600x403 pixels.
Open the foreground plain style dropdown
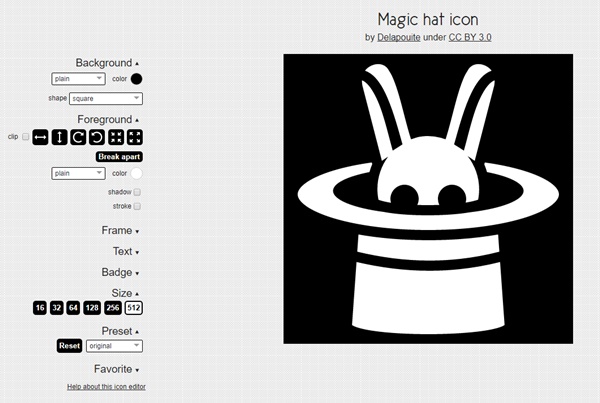click(78, 173)
